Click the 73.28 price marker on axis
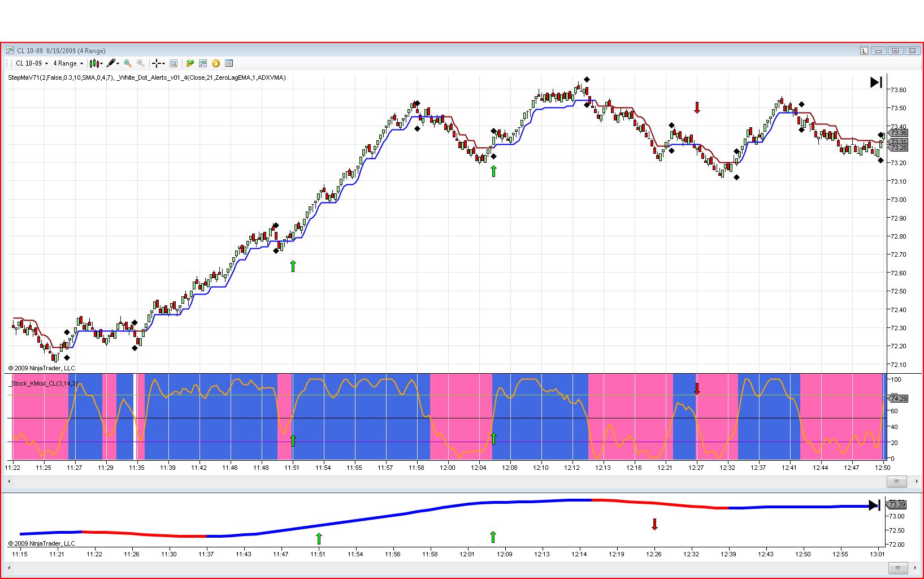The width and height of the screenshot is (924, 579). tap(899, 148)
